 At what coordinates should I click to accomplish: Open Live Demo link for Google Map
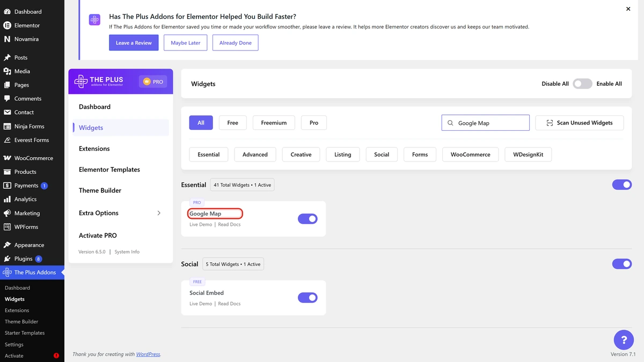(201, 225)
